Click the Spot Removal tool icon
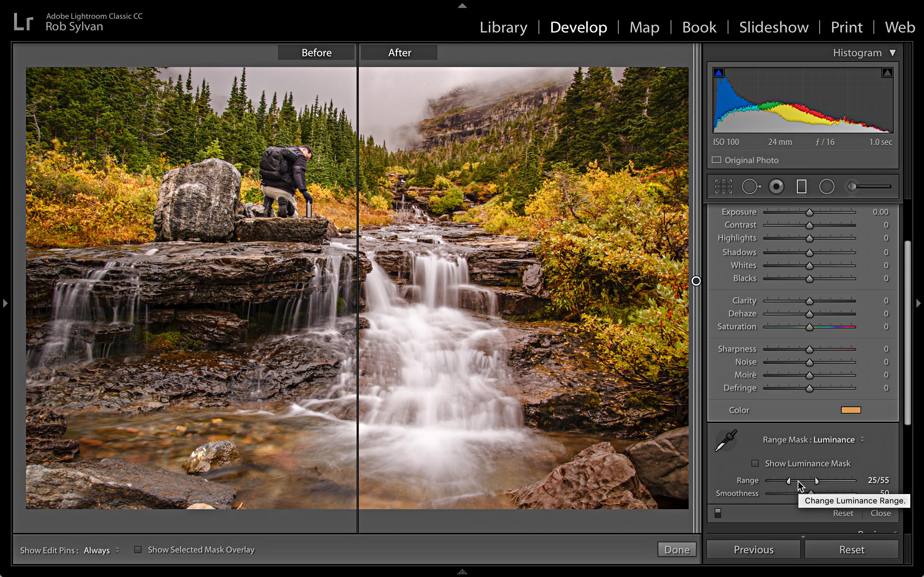Image resolution: width=924 pixels, height=577 pixels. [752, 187]
